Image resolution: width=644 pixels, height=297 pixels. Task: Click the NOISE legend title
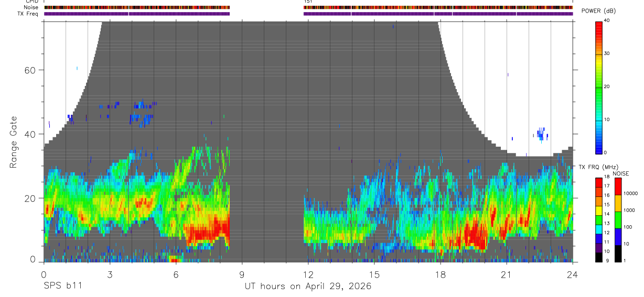621,173
